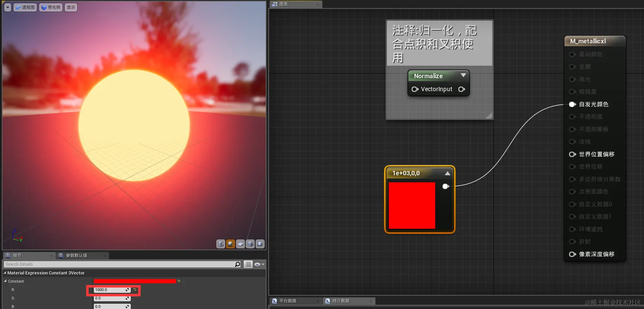The height and width of the screenshot is (309, 644).
Task: Click the 基础颜色 base color pin
Action: coord(572,54)
